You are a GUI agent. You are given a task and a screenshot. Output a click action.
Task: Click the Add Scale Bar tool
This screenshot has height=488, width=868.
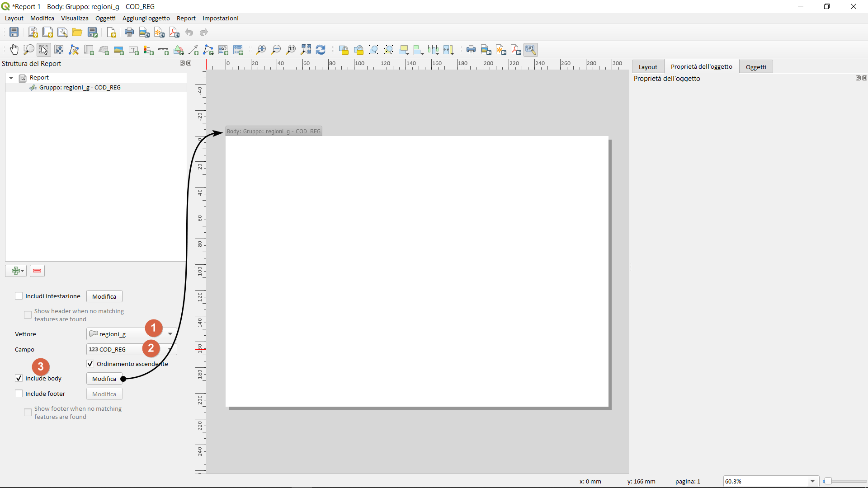164,50
